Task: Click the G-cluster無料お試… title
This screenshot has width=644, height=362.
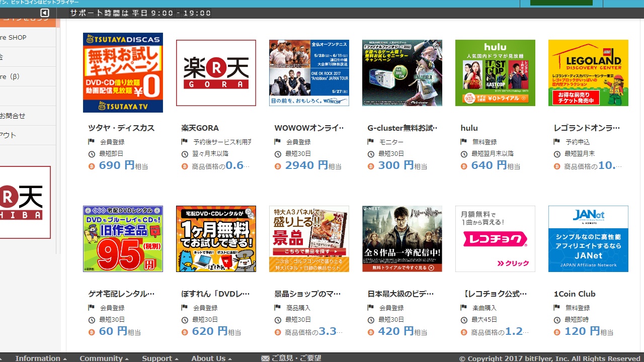Action: [x=402, y=128]
